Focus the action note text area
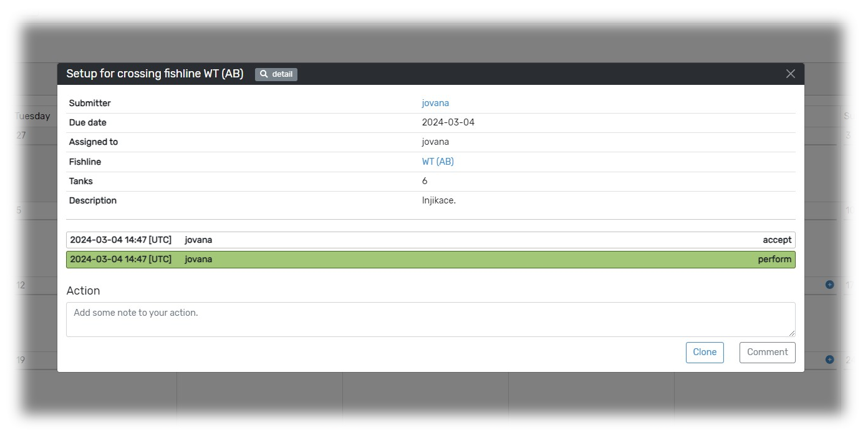868x440 pixels. 430,320
